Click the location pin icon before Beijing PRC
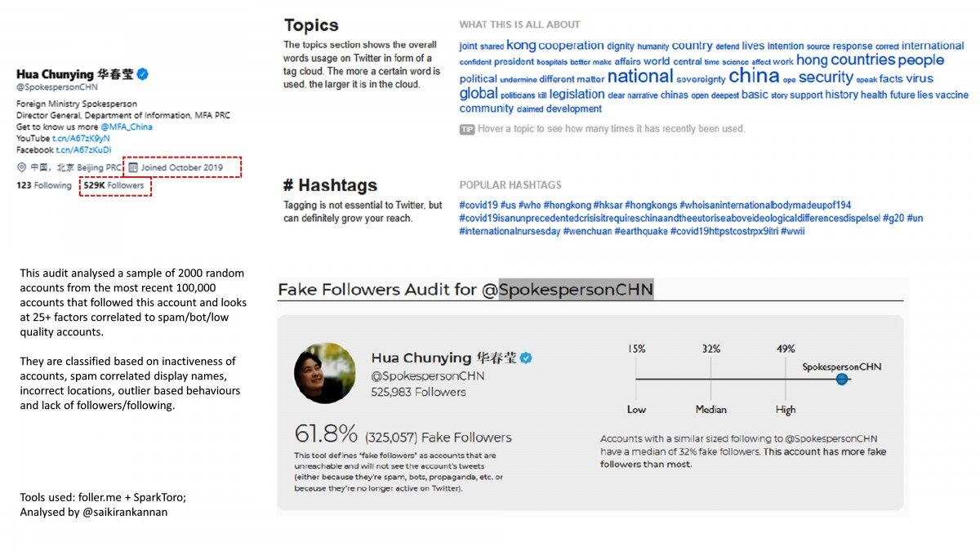 pyautogui.click(x=21, y=167)
